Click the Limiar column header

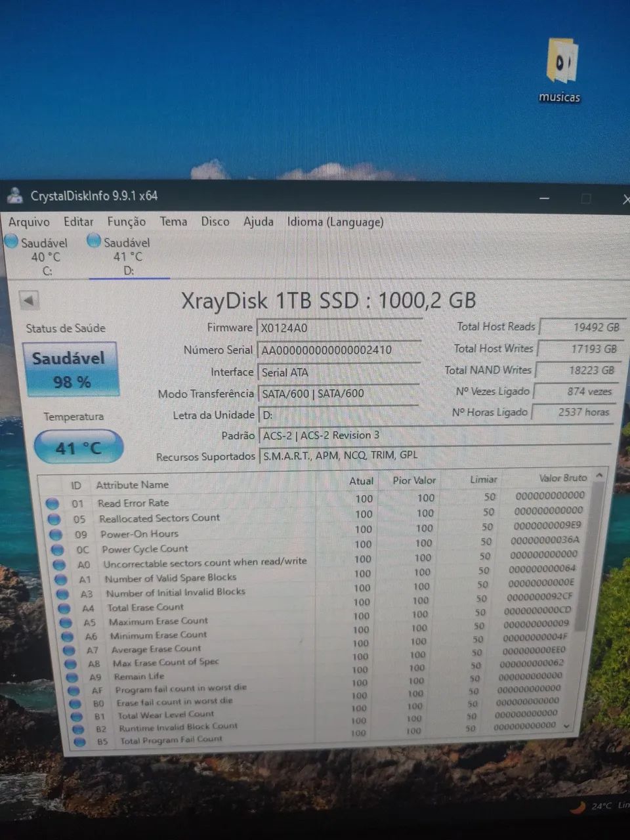pos(484,479)
